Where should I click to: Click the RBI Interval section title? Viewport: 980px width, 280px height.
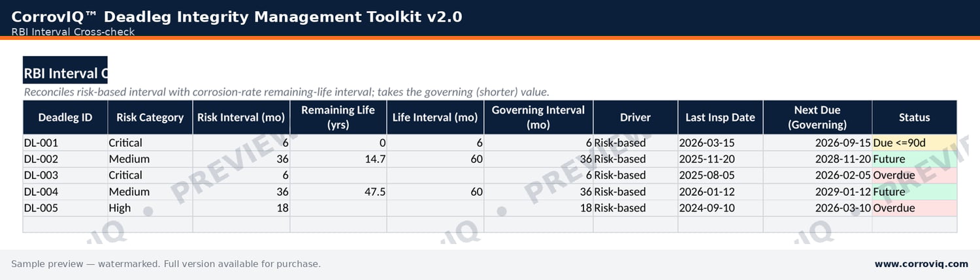pyautogui.click(x=65, y=74)
